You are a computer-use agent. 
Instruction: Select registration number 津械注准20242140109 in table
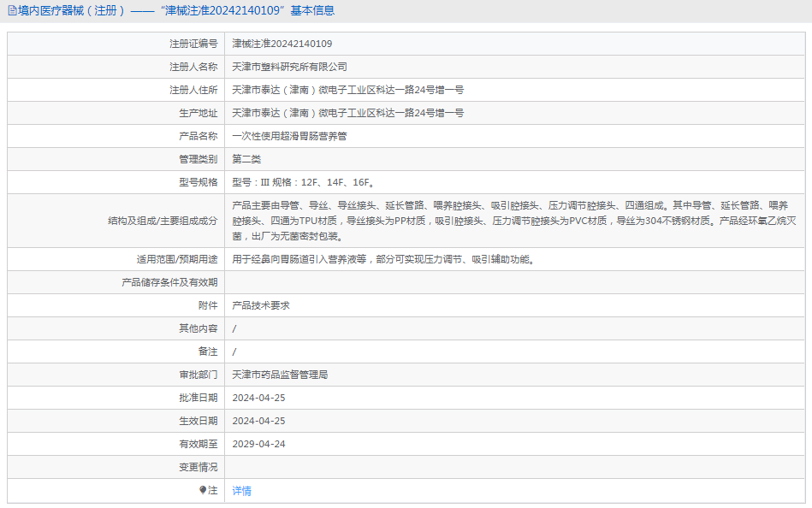pos(282,44)
